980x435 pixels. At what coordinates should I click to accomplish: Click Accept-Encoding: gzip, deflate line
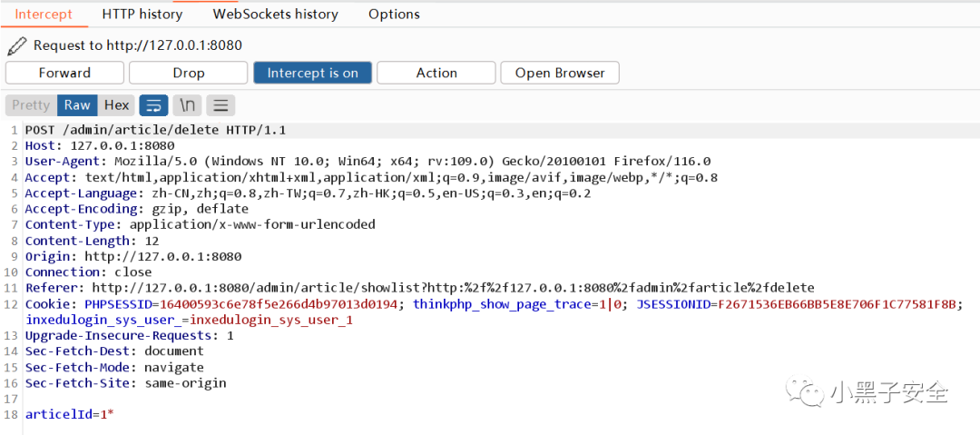(137, 209)
